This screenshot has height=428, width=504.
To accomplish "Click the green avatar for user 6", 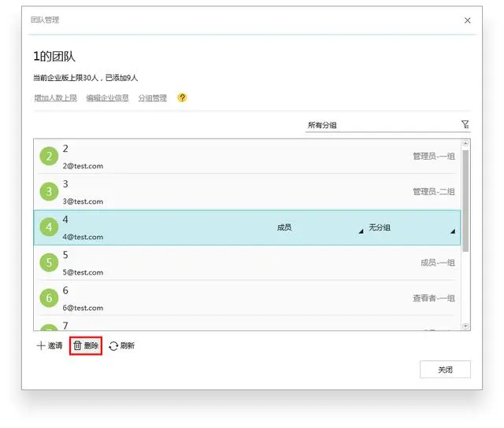I will point(49,298).
